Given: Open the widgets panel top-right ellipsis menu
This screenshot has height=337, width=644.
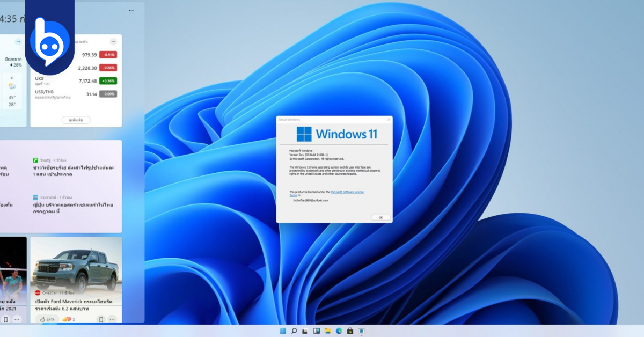Looking at the screenshot, I should tap(130, 10).
